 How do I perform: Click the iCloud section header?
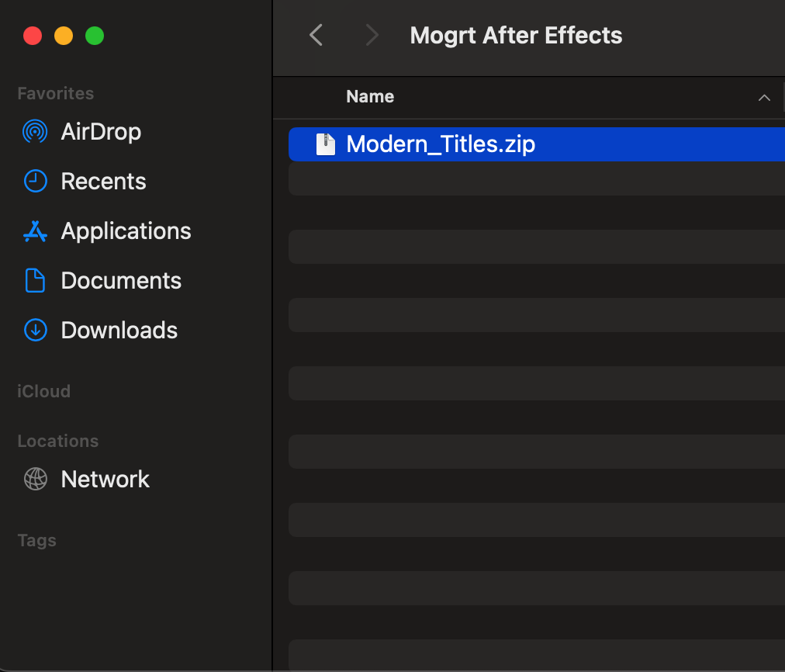[x=43, y=391]
